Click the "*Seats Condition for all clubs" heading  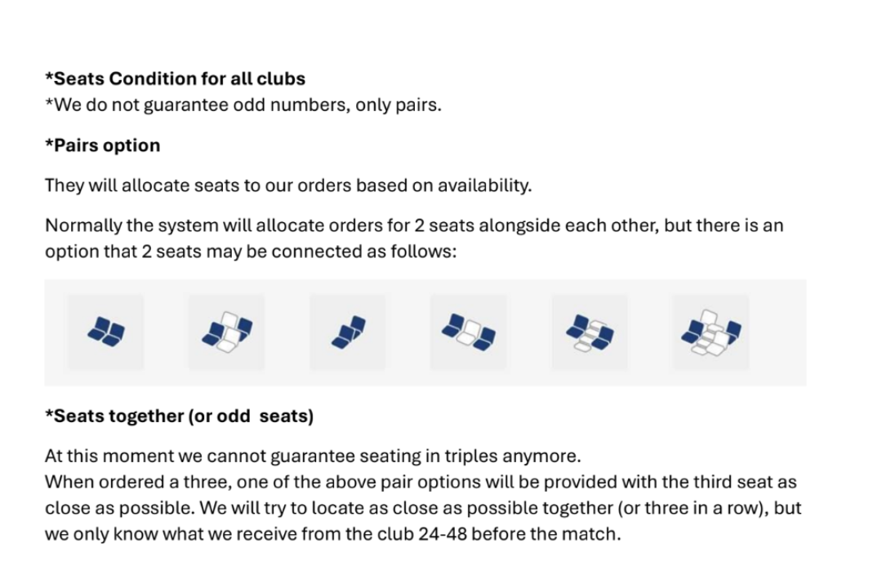[x=175, y=79]
